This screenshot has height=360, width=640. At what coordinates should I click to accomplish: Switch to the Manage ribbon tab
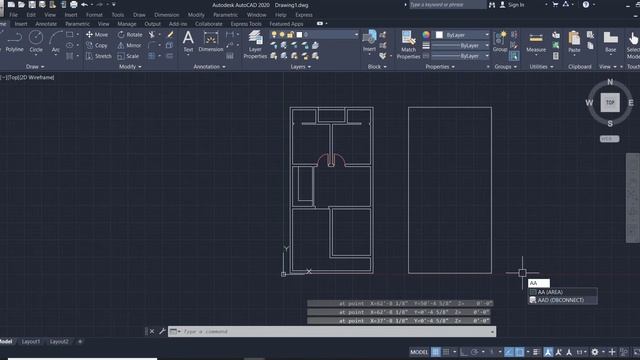coord(127,24)
